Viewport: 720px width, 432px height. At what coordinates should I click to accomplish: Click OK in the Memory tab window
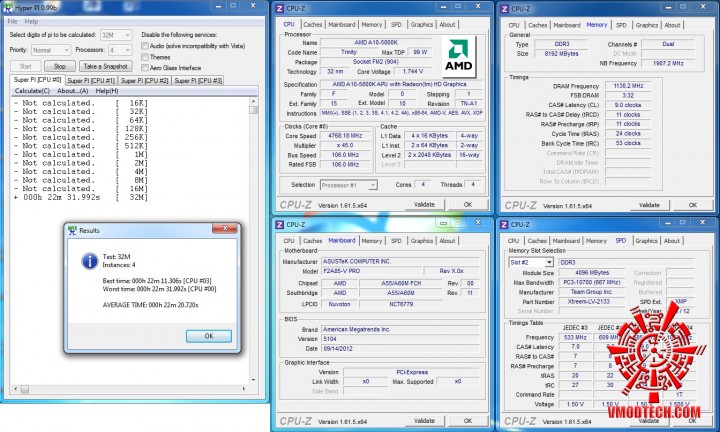pyautogui.click(x=692, y=205)
